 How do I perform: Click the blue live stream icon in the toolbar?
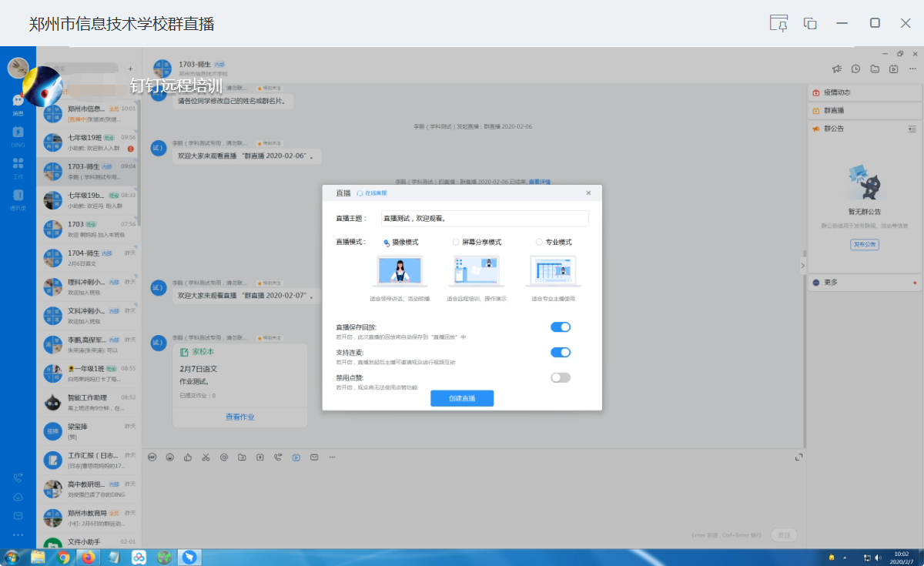coord(296,457)
